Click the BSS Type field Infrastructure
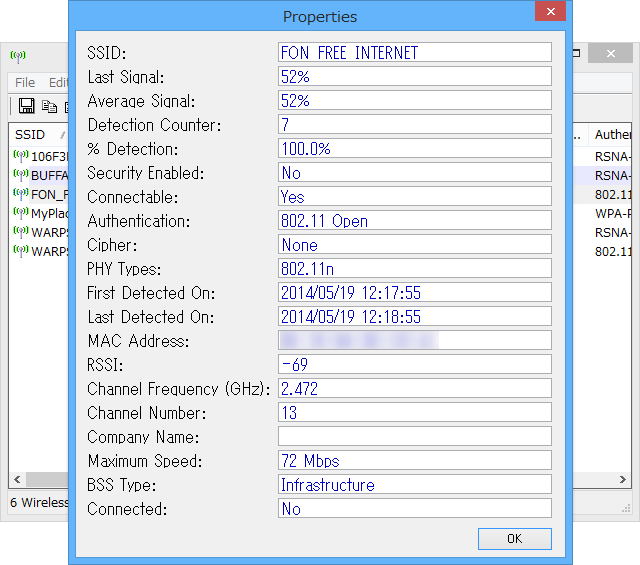 point(415,485)
